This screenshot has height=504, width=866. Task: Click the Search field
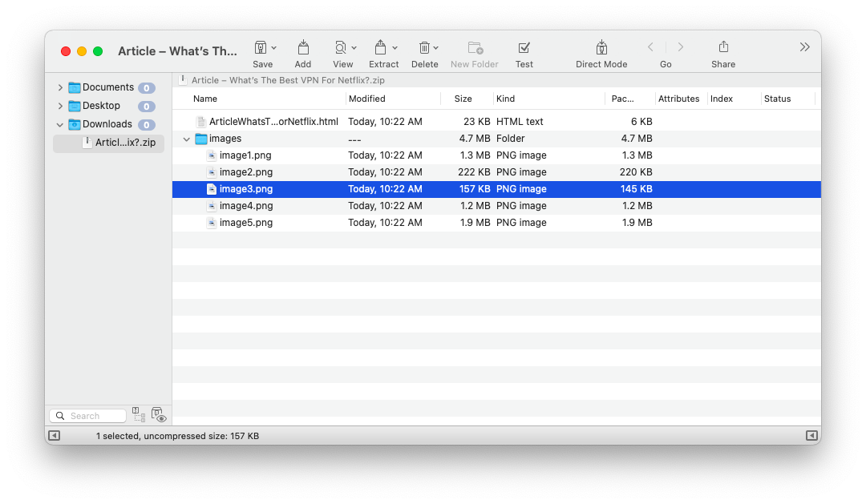tap(88, 415)
